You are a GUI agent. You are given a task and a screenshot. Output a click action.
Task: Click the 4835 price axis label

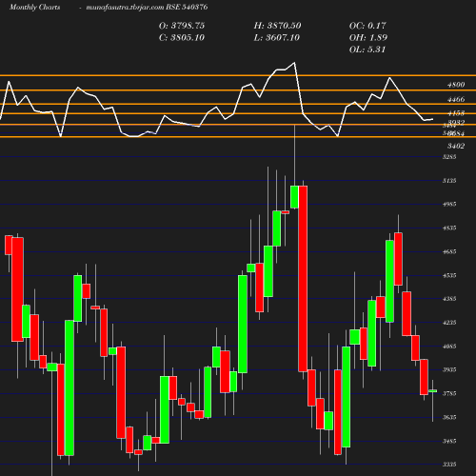click(449, 228)
